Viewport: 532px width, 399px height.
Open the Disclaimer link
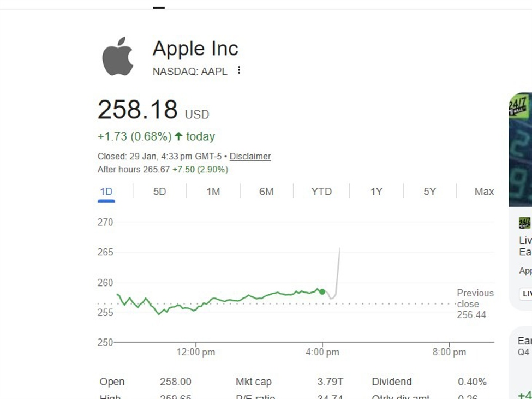(250, 157)
